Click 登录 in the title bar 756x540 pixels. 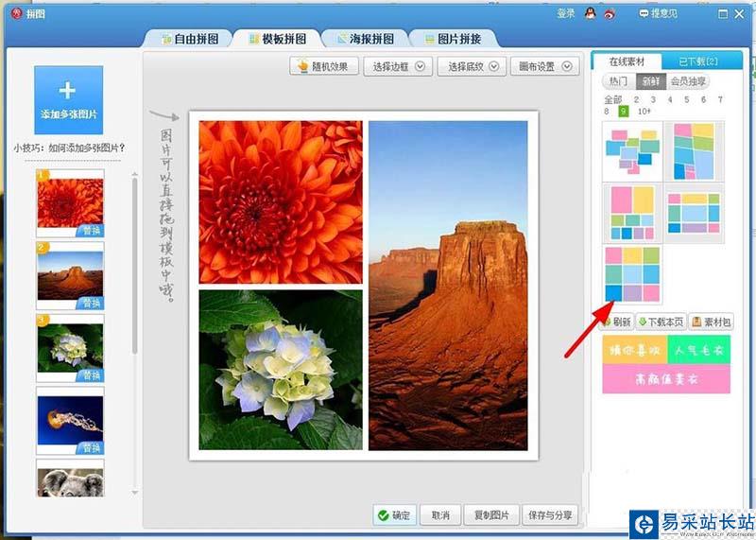pyautogui.click(x=565, y=13)
